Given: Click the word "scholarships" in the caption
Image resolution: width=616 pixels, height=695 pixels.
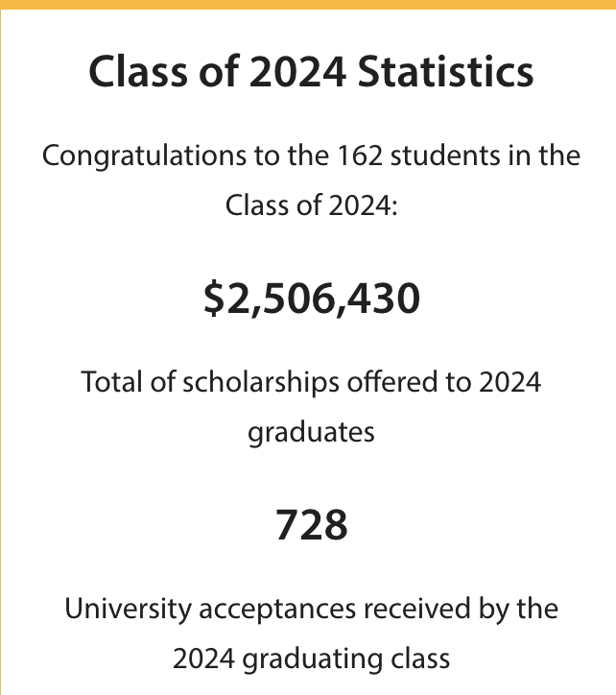Looking at the screenshot, I should pyautogui.click(x=261, y=383).
